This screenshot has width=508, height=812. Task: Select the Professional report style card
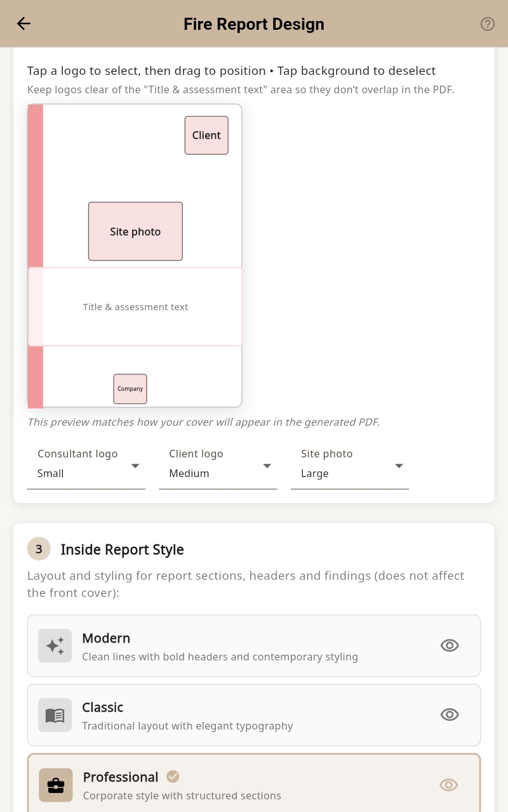(x=254, y=784)
